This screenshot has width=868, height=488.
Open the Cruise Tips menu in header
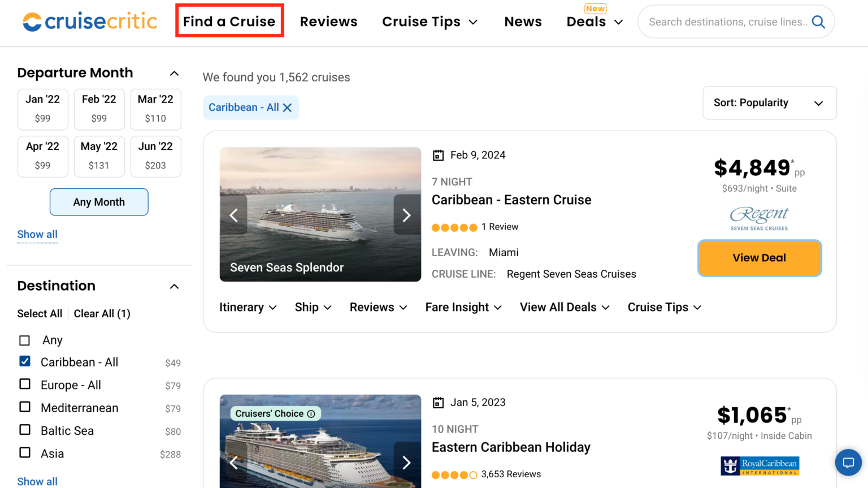click(x=430, y=21)
